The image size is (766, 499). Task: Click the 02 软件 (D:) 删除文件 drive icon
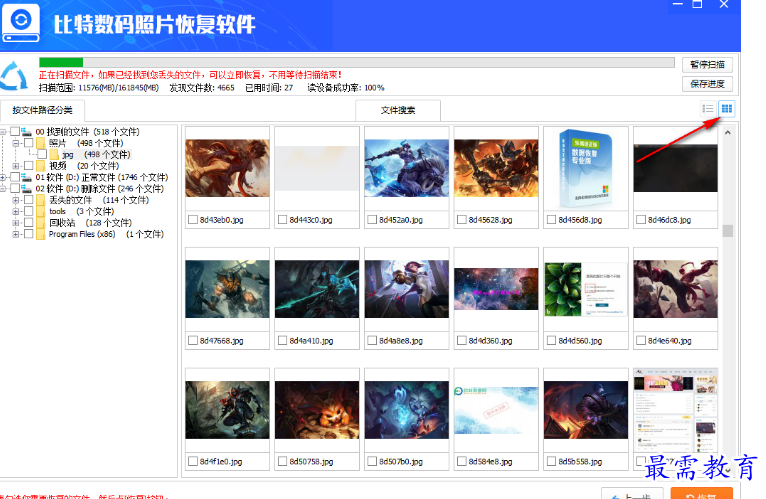point(26,189)
